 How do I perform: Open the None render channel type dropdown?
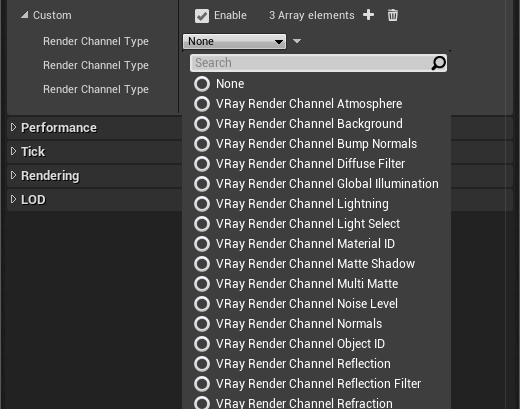click(x=234, y=41)
